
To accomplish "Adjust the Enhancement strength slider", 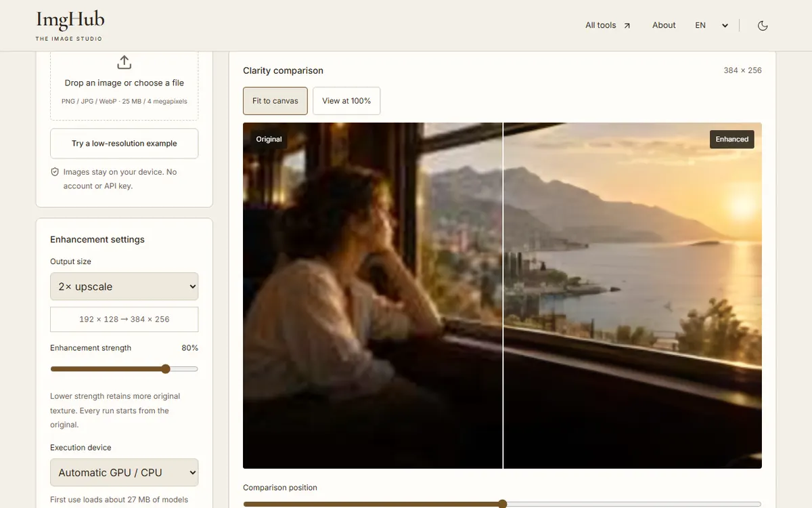I will click(125, 369).
